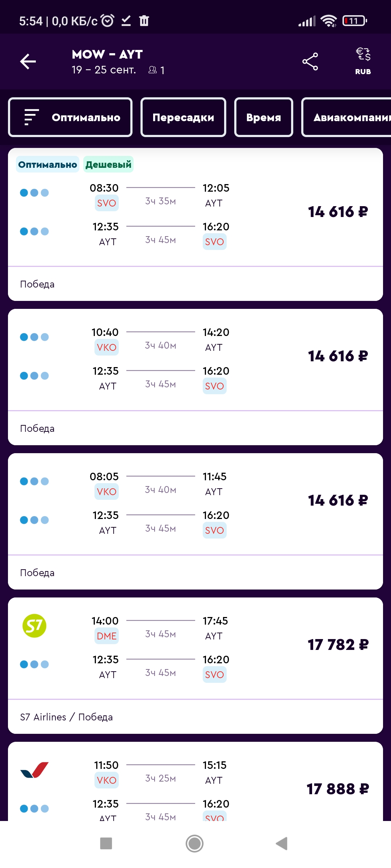Choose the 17 782 ₽ S7 flight
Viewport: 391px width, 868px height.
coord(195,665)
